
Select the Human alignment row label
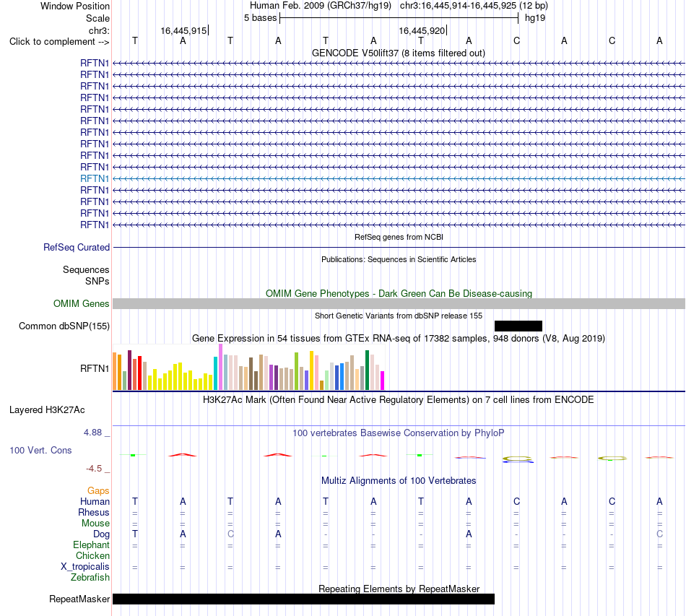(95, 501)
